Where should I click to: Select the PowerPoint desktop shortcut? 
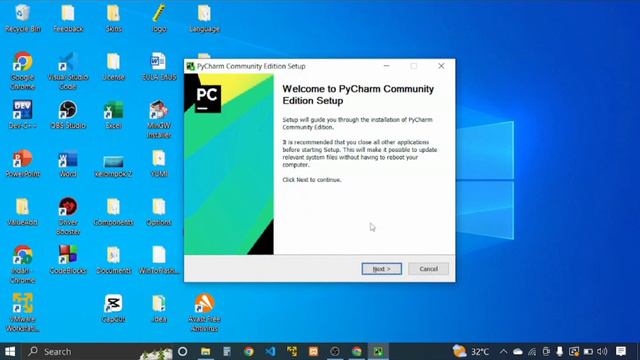pyautogui.click(x=22, y=163)
